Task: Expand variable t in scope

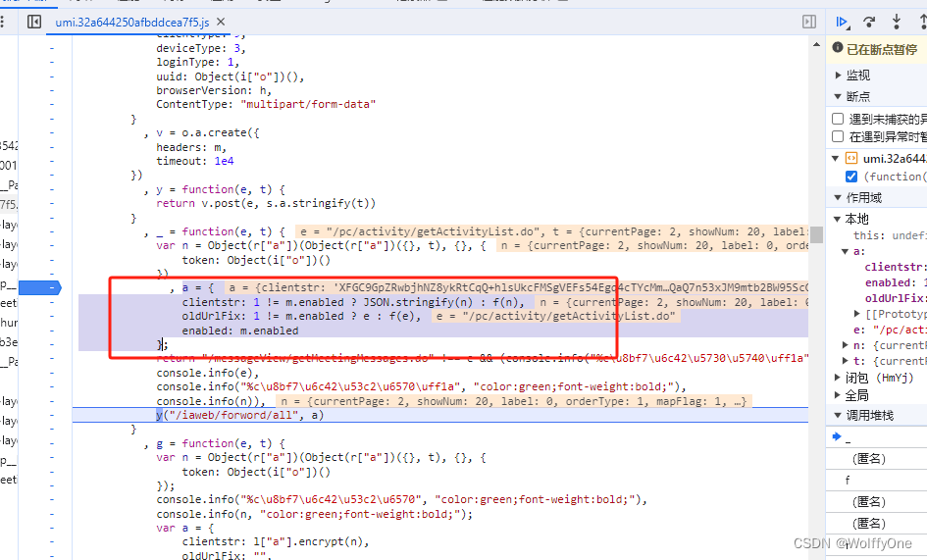Action: point(845,361)
